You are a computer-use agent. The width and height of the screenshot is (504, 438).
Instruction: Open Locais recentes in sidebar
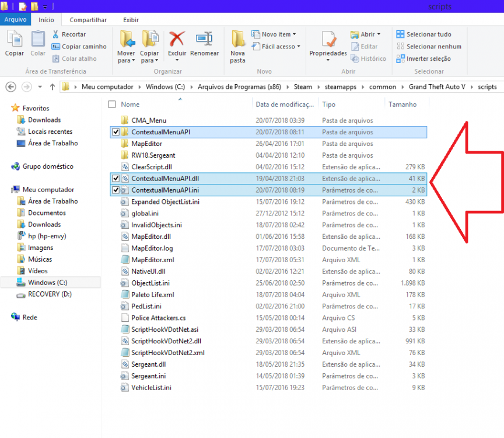(x=50, y=131)
